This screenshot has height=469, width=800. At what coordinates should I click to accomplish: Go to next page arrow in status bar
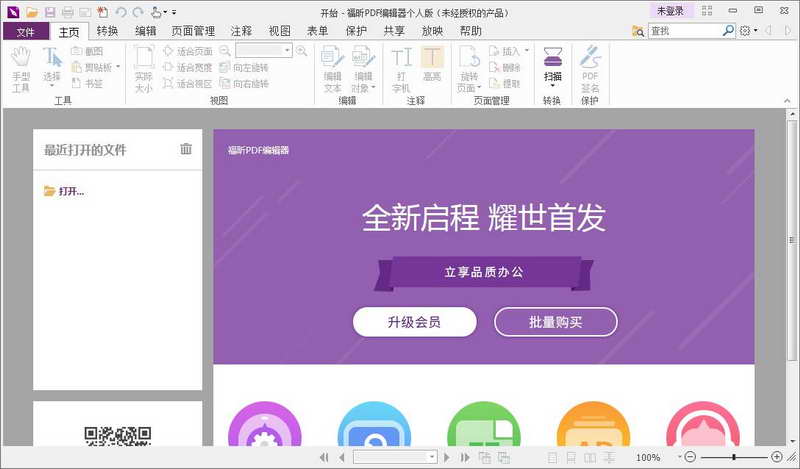click(x=447, y=457)
